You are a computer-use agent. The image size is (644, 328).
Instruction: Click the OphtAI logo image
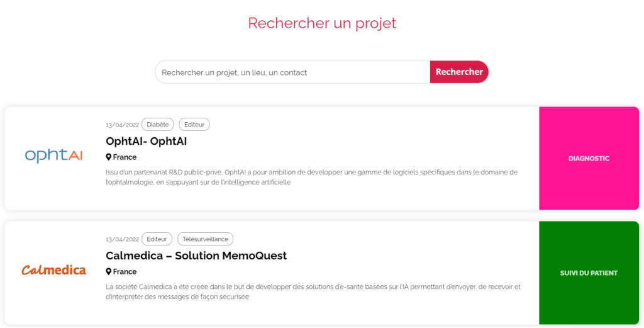pos(54,156)
